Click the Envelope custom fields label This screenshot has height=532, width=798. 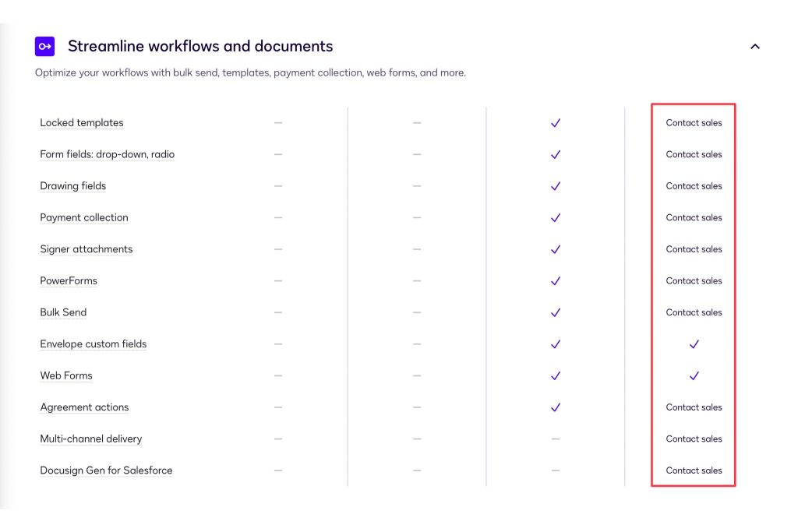point(94,344)
